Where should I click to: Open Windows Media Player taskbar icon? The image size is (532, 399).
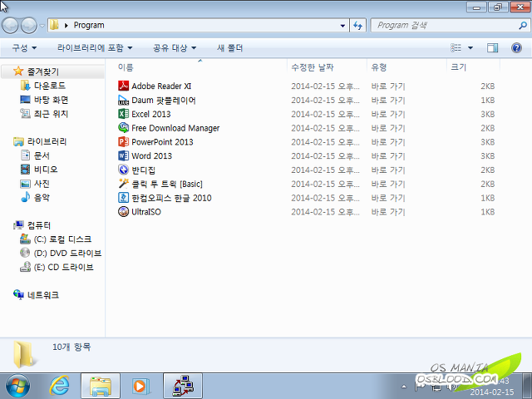tap(140, 386)
